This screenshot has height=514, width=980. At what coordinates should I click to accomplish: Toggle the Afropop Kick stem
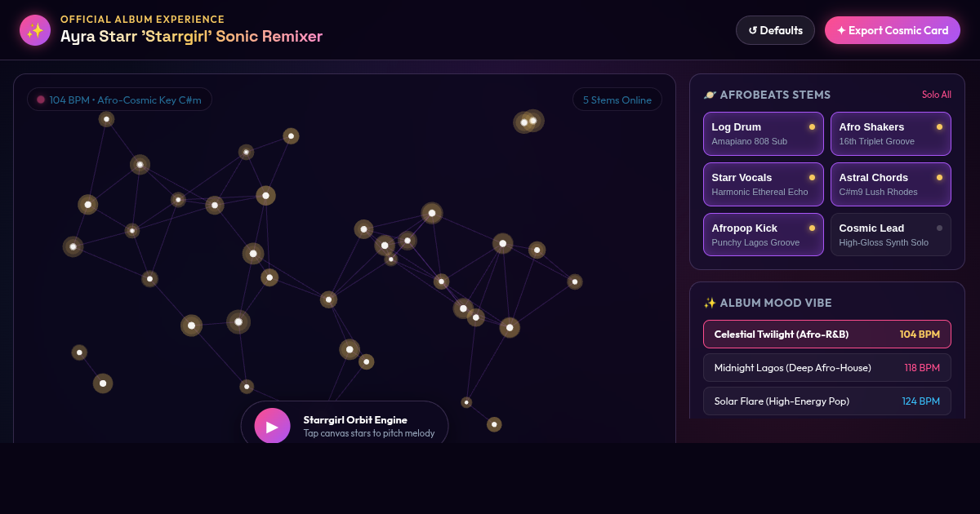click(764, 235)
